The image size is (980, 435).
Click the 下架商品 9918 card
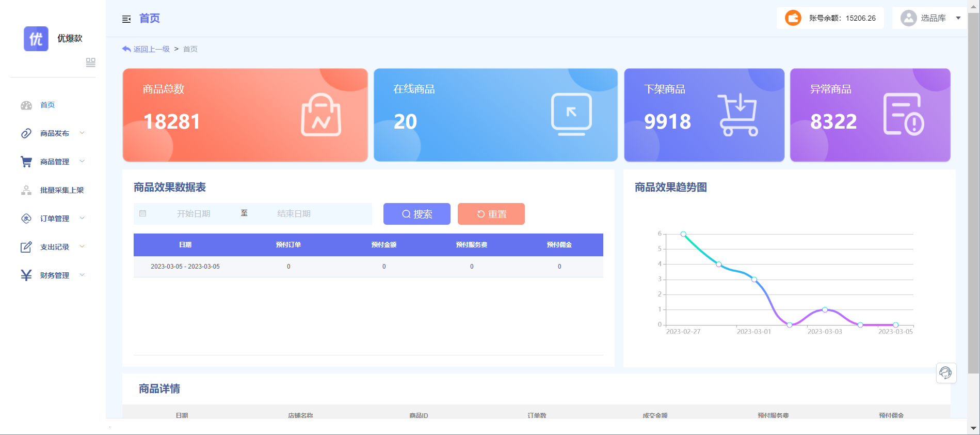pyautogui.click(x=704, y=115)
